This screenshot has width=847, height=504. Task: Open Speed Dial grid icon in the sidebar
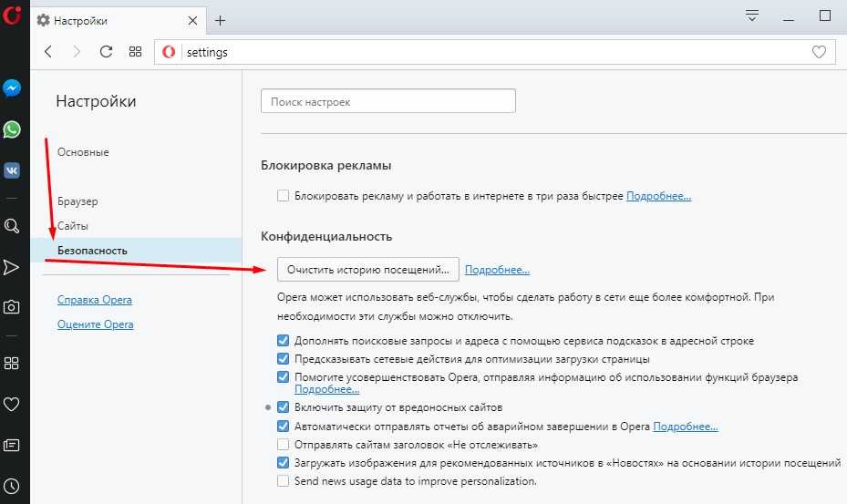11,363
